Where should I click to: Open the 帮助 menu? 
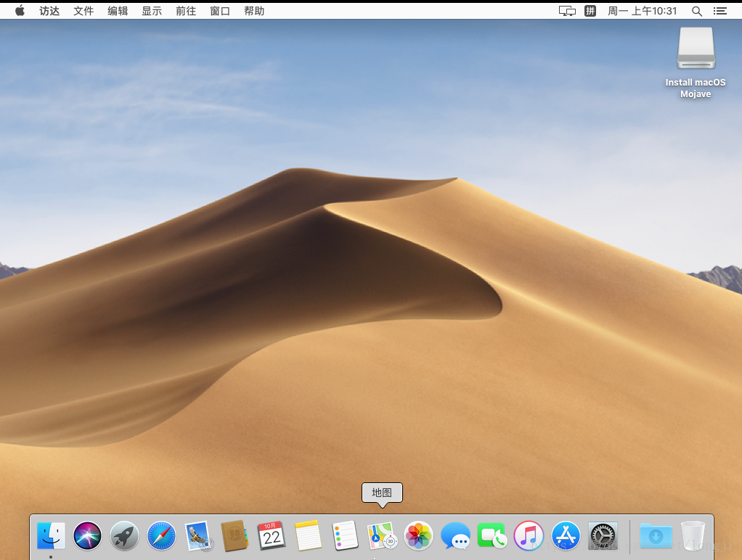254,11
